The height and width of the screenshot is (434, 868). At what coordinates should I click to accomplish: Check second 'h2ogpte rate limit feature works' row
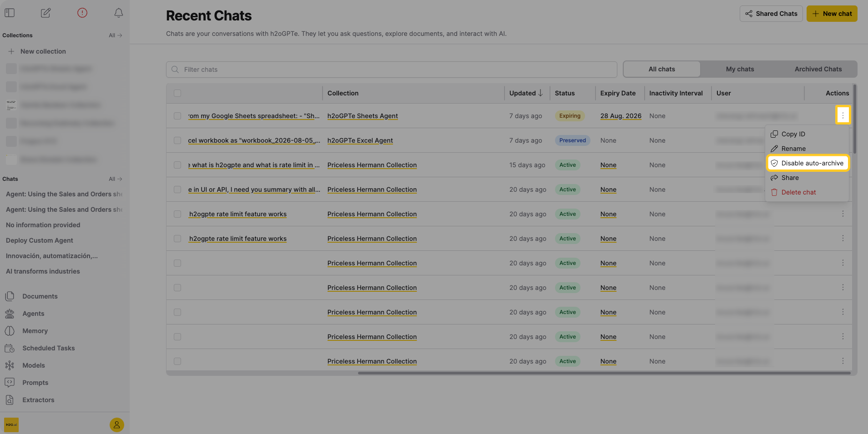click(x=177, y=239)
